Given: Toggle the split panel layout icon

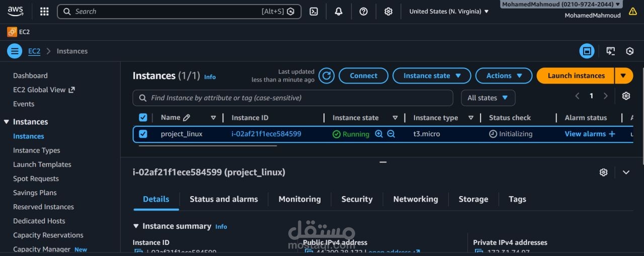Looking at the screenshot, I should 587,51.
